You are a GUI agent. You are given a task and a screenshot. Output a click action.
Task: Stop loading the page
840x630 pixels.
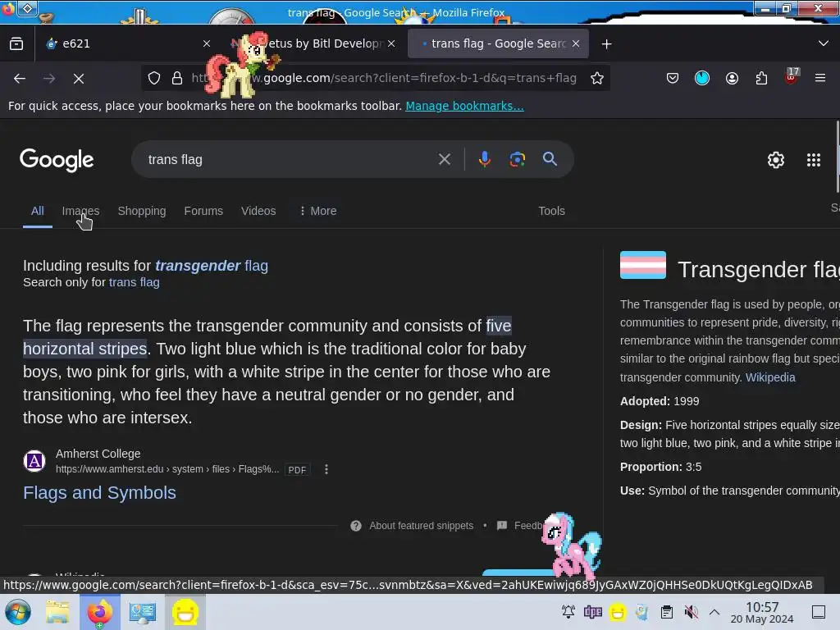tap(79, 79)
